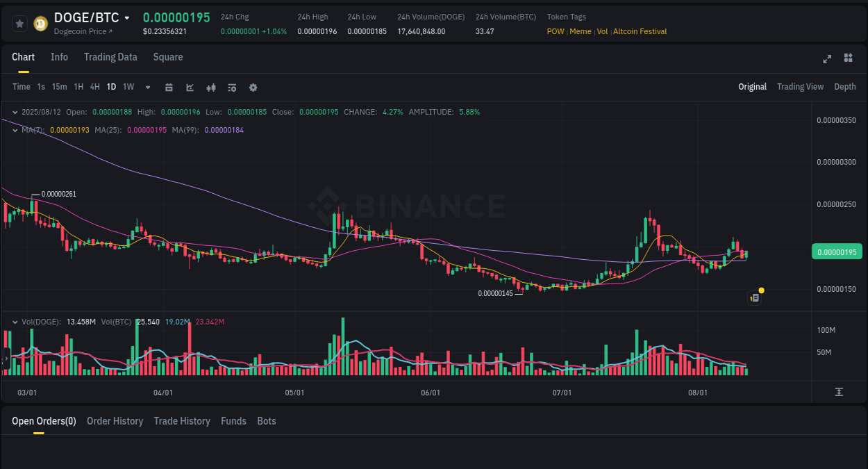Collapse the moving averages row chevron
Viewport: 868px width, 469px height.
[15, 129]
